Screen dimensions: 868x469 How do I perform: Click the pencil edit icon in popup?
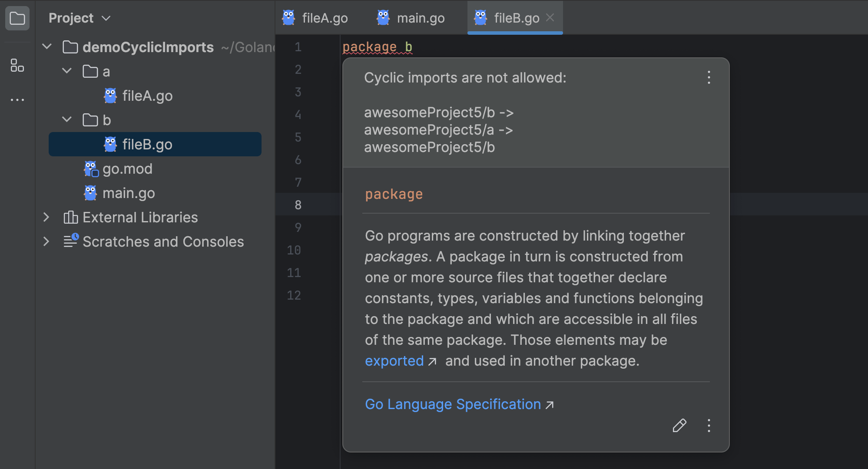(x=679, y=426)
